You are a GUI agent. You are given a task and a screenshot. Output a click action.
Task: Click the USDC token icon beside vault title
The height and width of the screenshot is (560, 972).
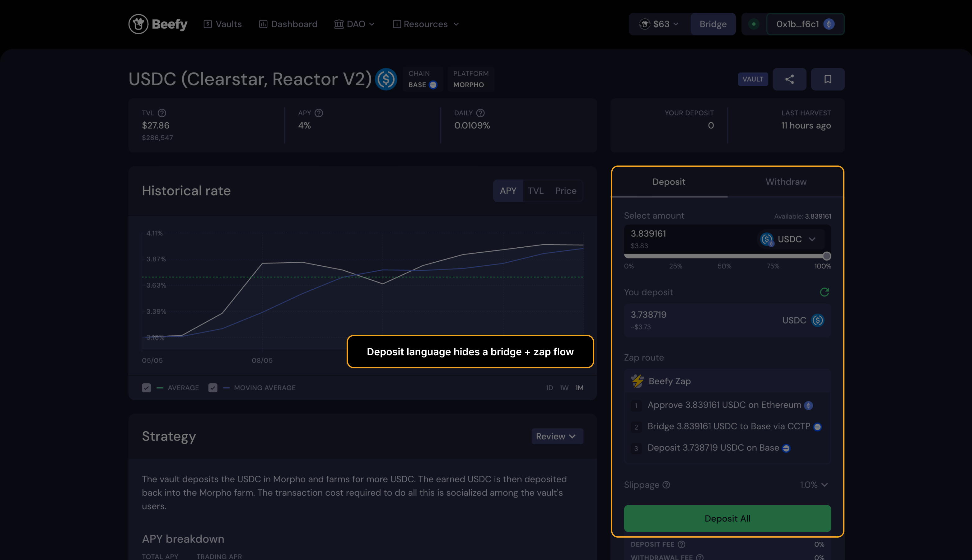tap(386, 79)
